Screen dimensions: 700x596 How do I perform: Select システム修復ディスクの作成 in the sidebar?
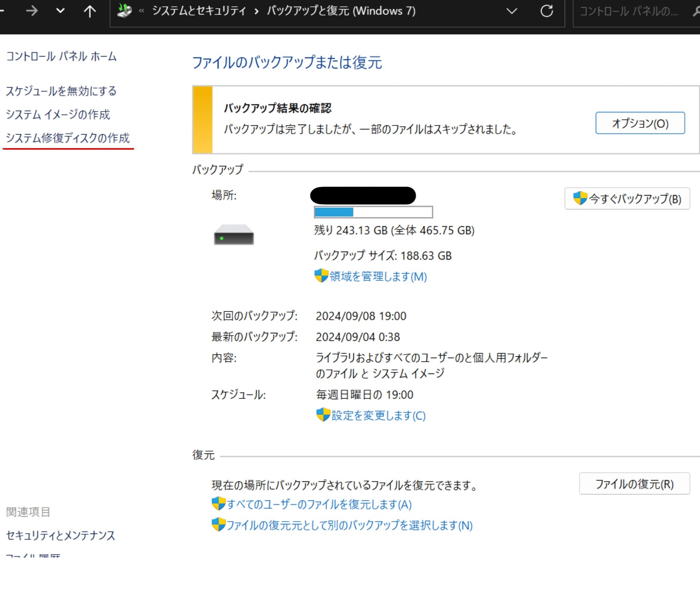point(68,138)
